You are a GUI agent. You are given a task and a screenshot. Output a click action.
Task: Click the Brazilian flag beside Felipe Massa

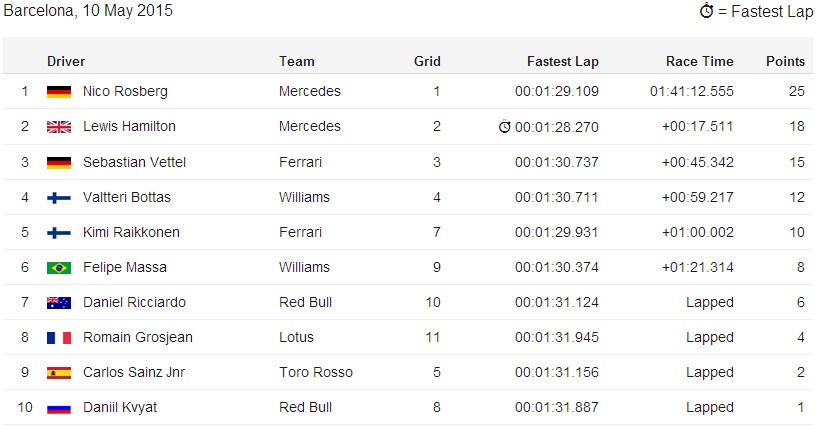(58, 268)
